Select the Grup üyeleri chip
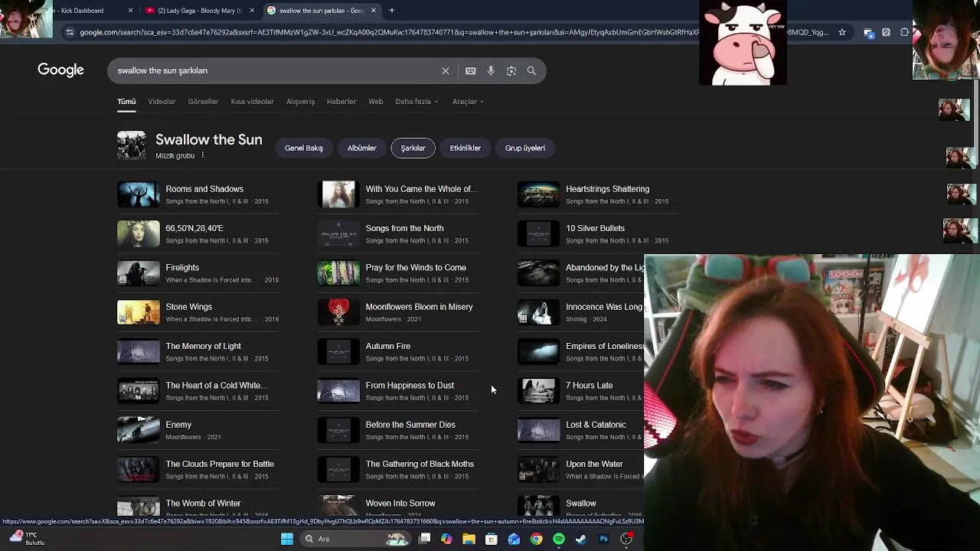980x551 pixels. point(524,148)
